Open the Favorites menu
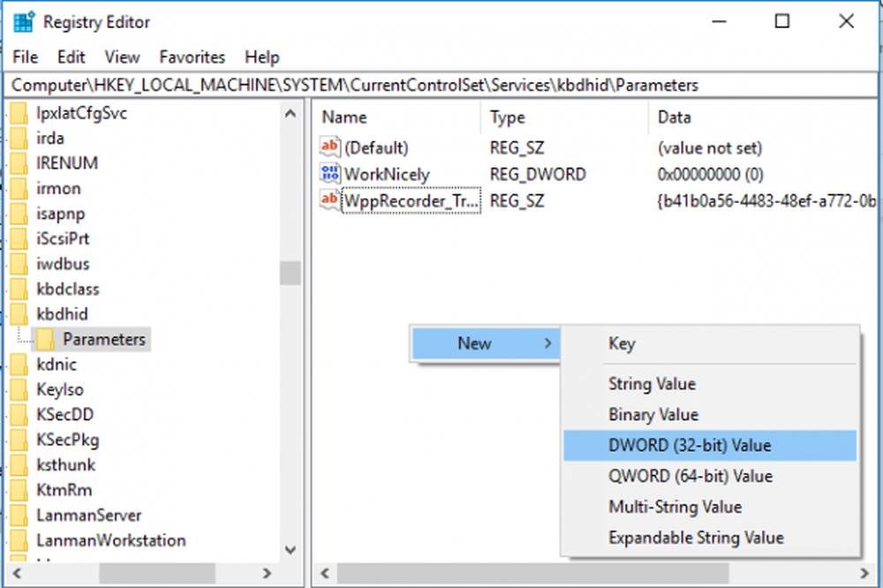Viewport: 883px width, 588px height. [192, 57]
